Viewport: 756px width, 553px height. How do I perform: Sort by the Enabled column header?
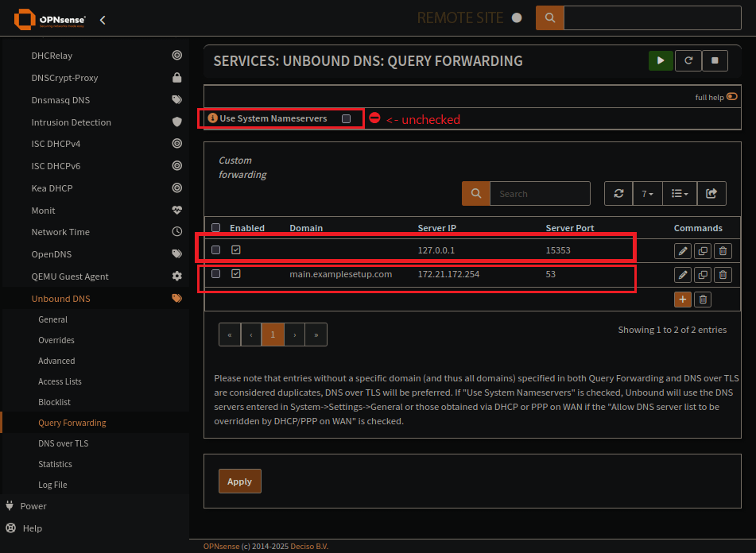point(247,228)
